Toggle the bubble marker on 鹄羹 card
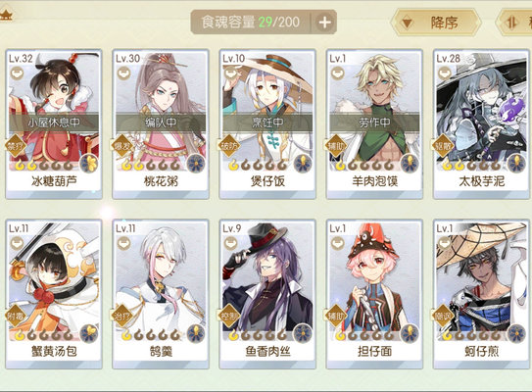Viewport: 532px width, 392px height. point(123,243)
